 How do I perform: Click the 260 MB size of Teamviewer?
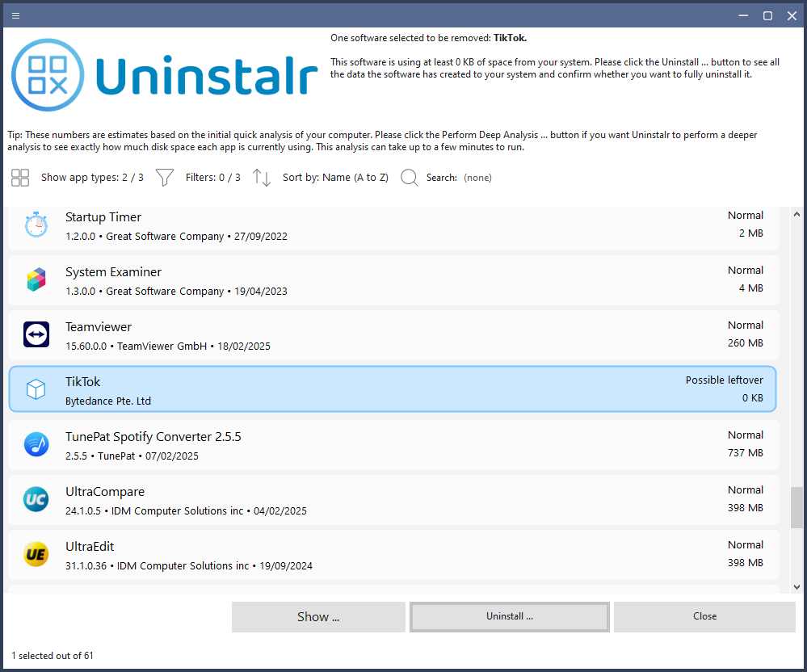[746, 343]
